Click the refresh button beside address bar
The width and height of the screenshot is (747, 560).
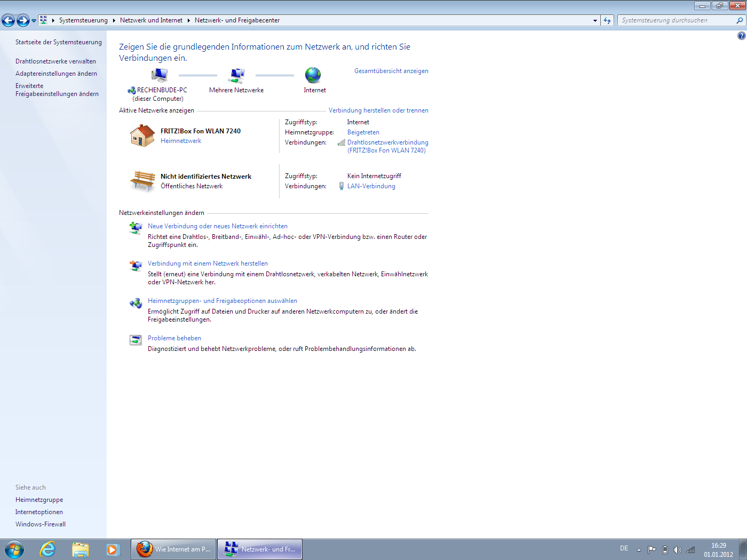[x=607, y=20]
